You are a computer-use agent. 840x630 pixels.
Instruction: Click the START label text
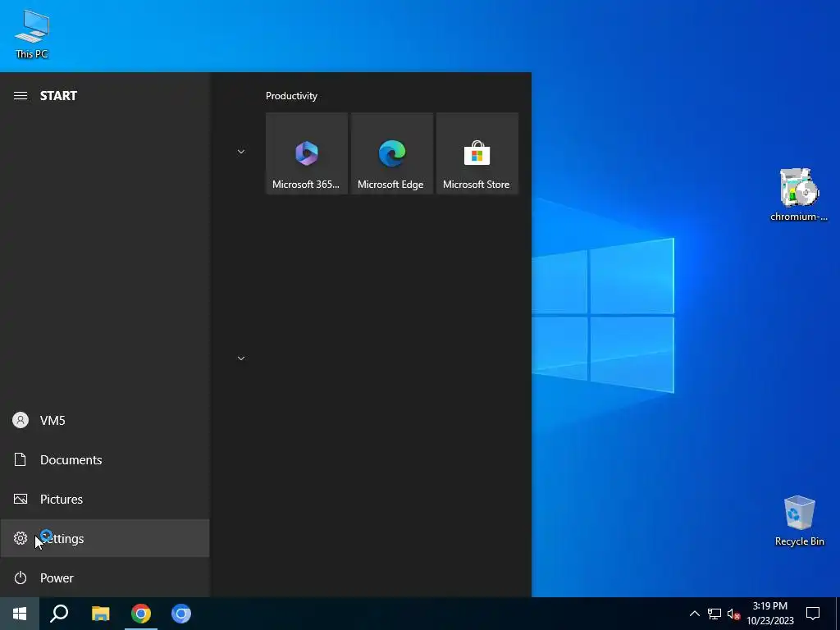(x=58, y=96)
